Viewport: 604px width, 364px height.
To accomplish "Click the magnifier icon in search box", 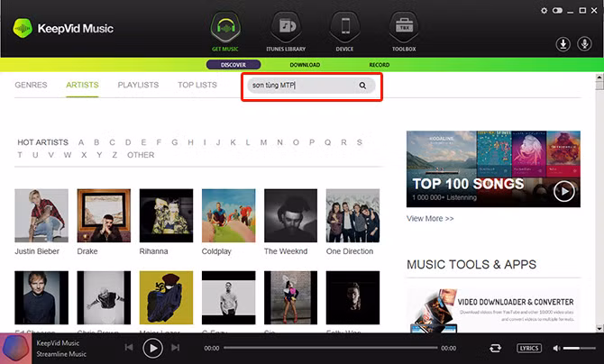I will 362,86.
